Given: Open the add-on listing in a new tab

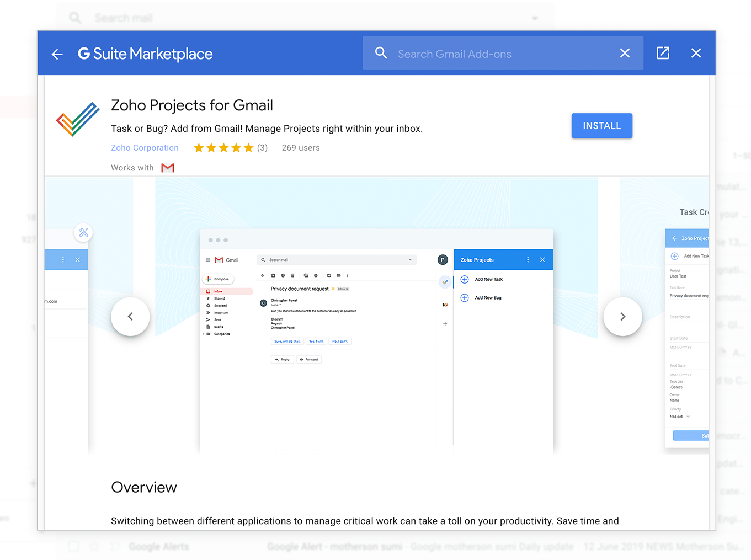Looking at the screenshot, I should point(662,53).
